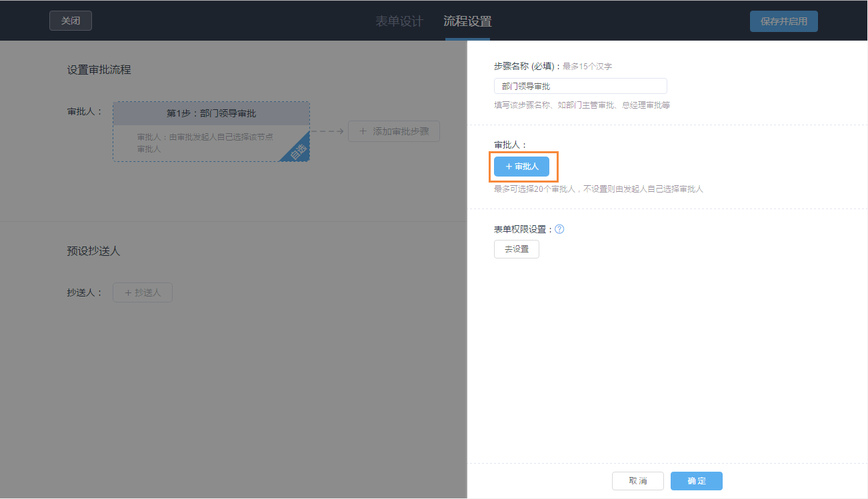Confirm settings with the 确定 button
This screenshot has height=499, width=868.
696,480
